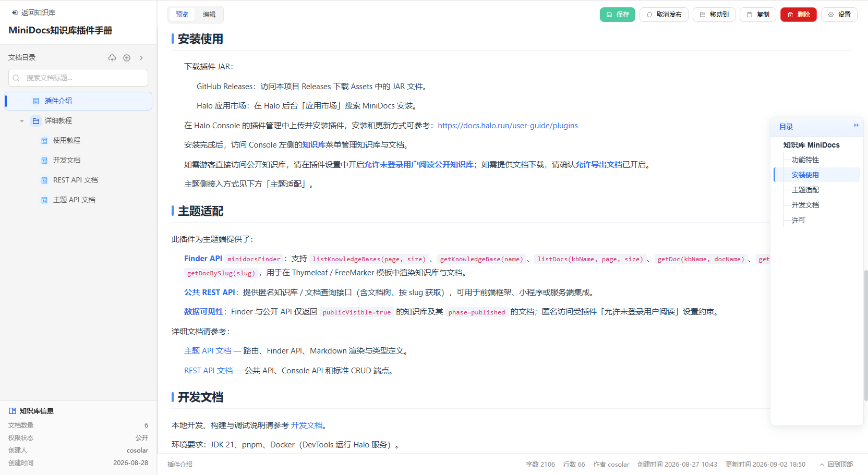Jump to 主题适配 in outline
This screenshot has height=475, width=868.
point(805,190)
